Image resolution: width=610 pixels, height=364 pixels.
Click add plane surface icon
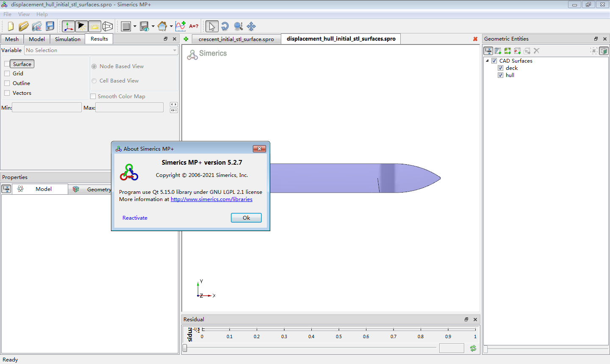[x=498, y=51]
